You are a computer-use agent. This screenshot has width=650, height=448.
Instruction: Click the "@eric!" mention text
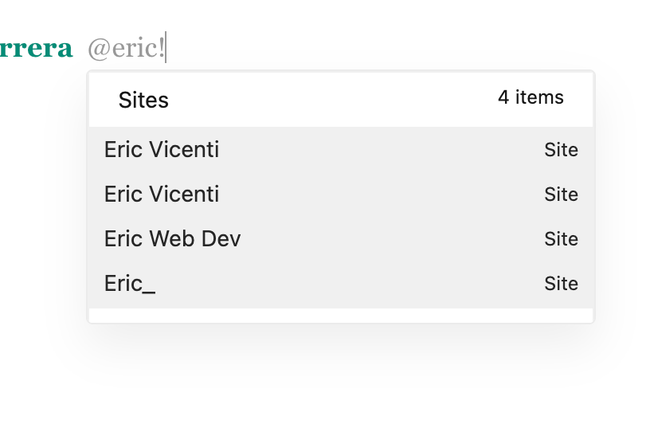tap(126, 48)
